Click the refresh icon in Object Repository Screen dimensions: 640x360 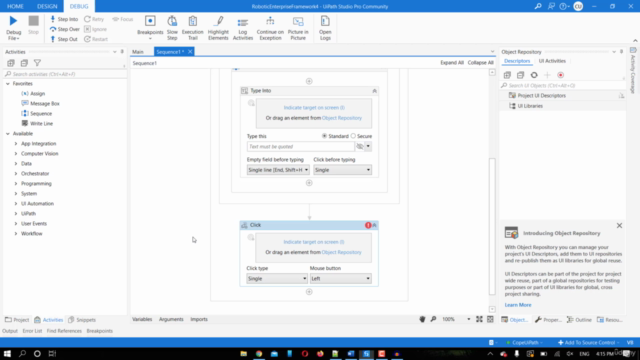[534, 75]
